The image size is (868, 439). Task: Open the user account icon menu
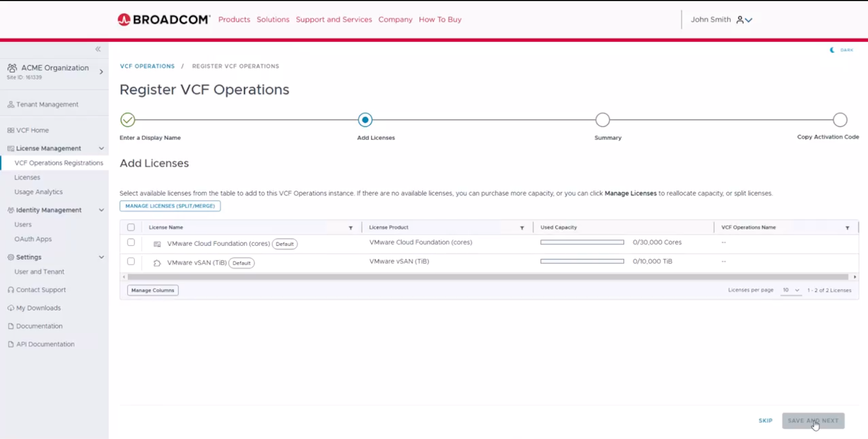[740, 20]
